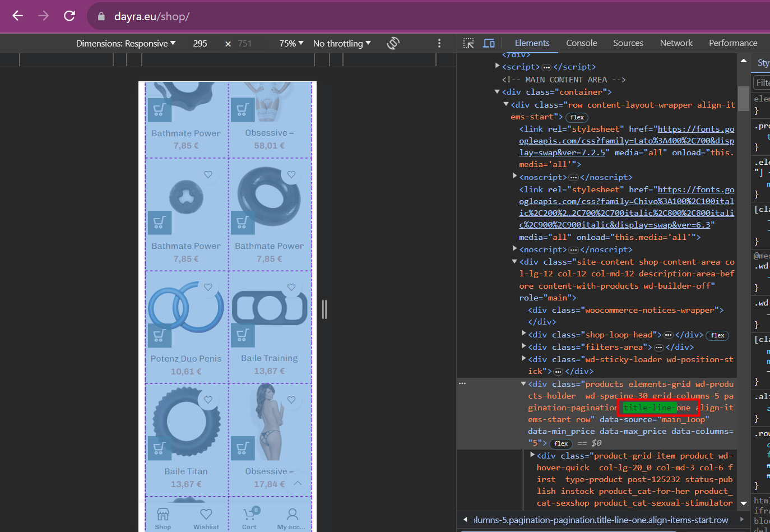
Task: Open the Performance tab
Action: pos(733,43)
